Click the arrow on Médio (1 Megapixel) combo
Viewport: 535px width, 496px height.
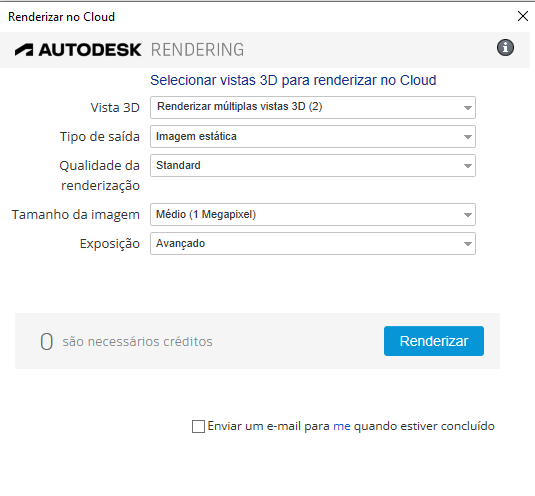(467, 215)
